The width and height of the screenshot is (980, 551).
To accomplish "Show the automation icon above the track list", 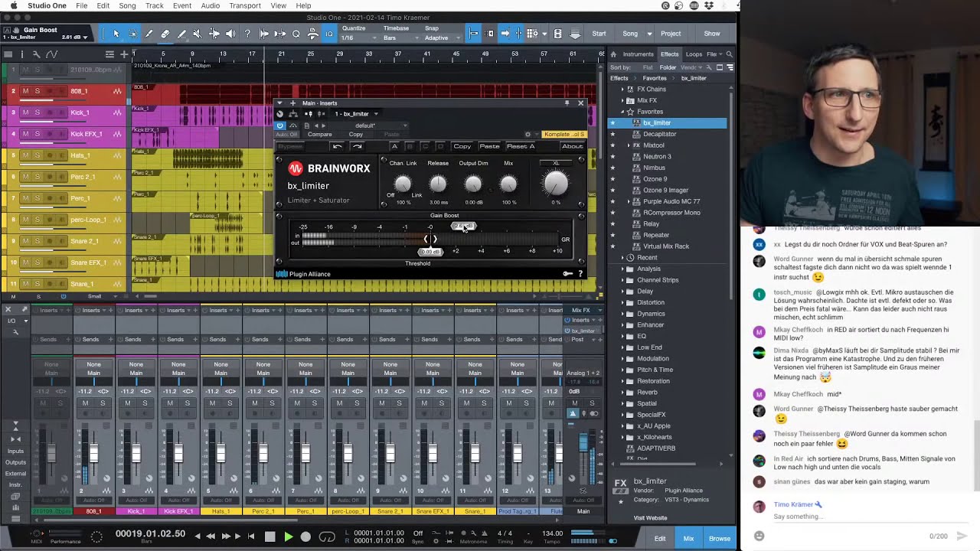I will tap(52, 54).
